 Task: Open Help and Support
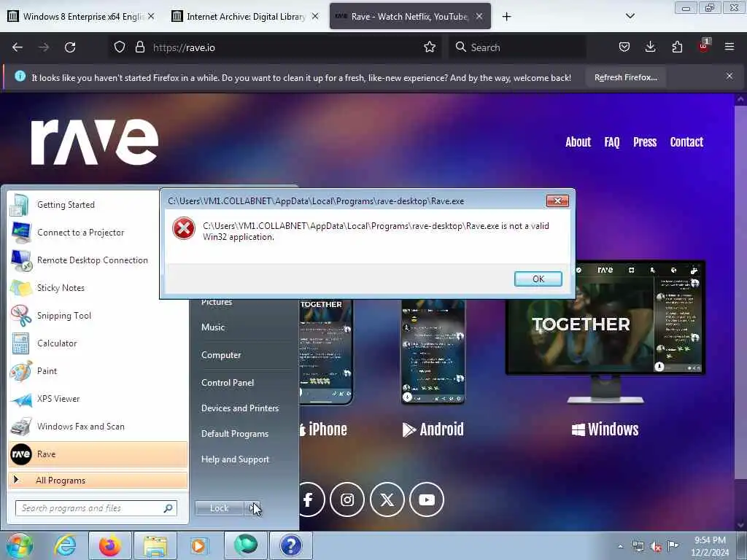[235, 459]
